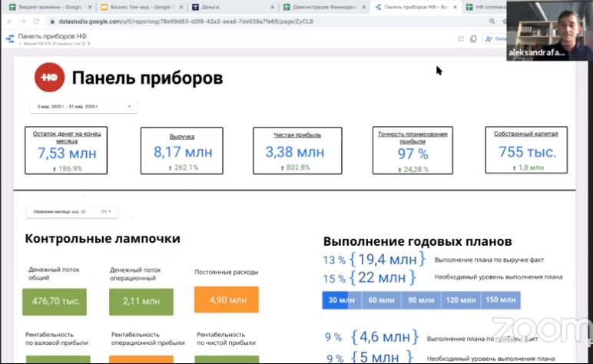The width and height of the screenshot is (593, 364).
Task: Click the red НФ logo
Action: coord(49,77)
